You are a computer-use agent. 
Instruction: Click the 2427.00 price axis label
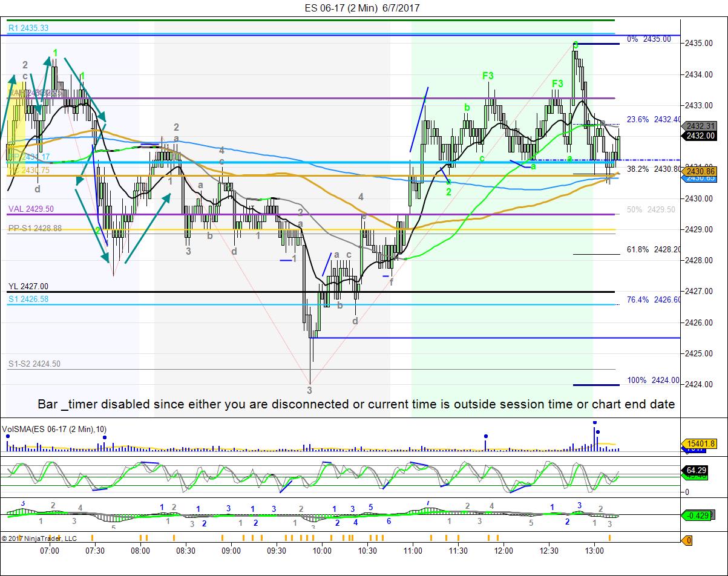pyautogui.click(x=699, y=292)
